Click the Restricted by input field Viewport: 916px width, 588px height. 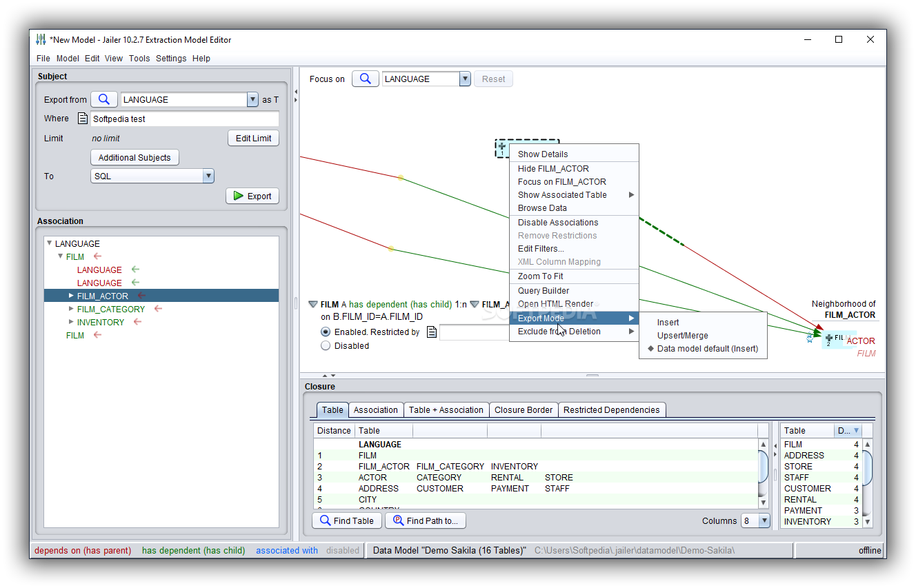[475, 332]
